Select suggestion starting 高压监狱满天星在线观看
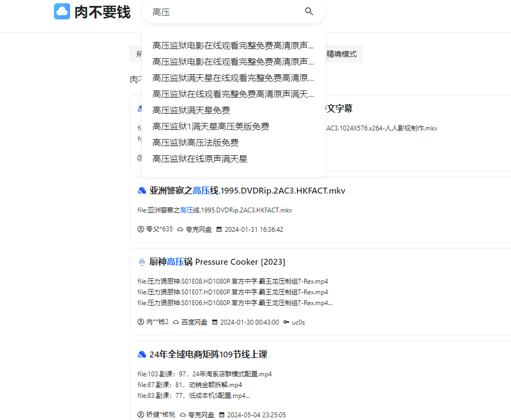 (x=233, y=78)
